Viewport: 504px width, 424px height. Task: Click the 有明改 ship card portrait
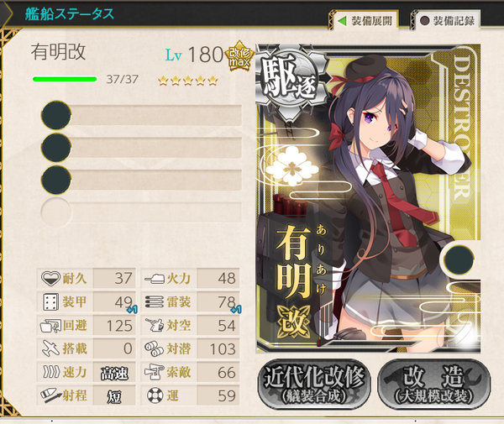point(369,198)
